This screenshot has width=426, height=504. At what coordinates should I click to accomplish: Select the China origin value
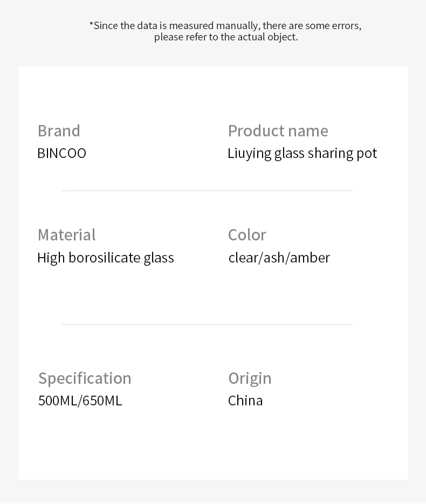[x=245, y=401]
